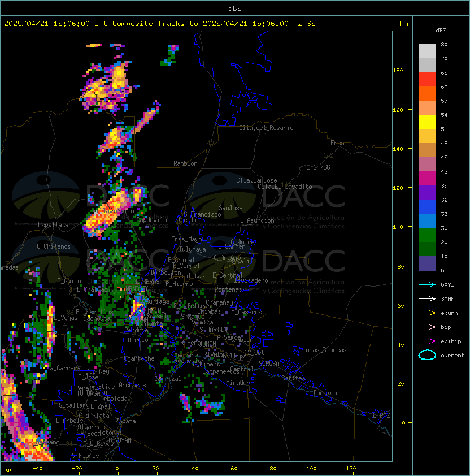Click the 'Uspallata' map label
Image resolution: width=470 pixels, height=476 pixels.
click(53, 225)
